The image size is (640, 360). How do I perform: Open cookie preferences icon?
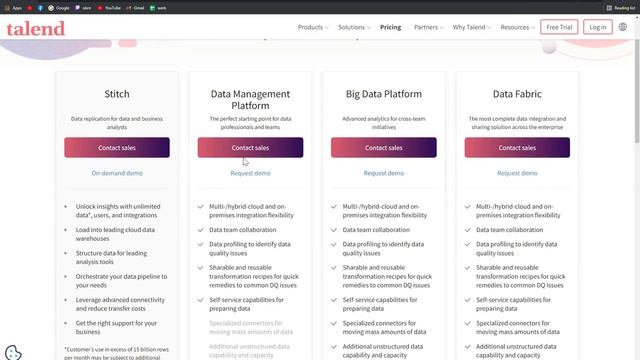point(13,353)
